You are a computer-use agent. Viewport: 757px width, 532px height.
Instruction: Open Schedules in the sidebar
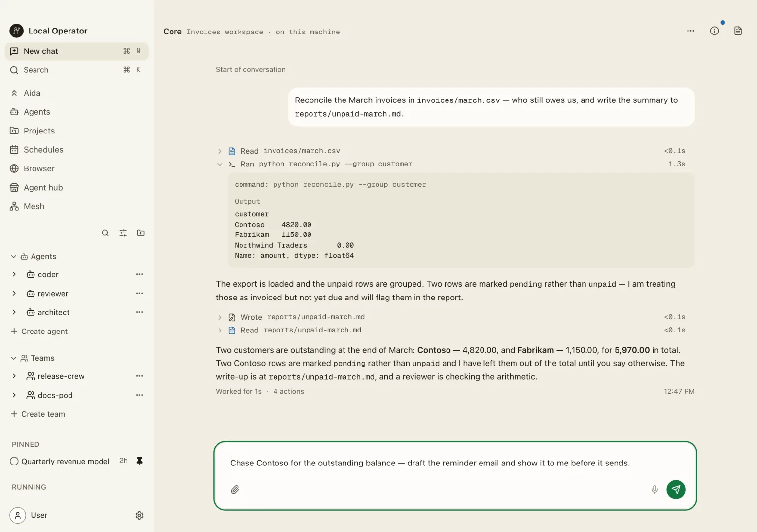point(76,150)
